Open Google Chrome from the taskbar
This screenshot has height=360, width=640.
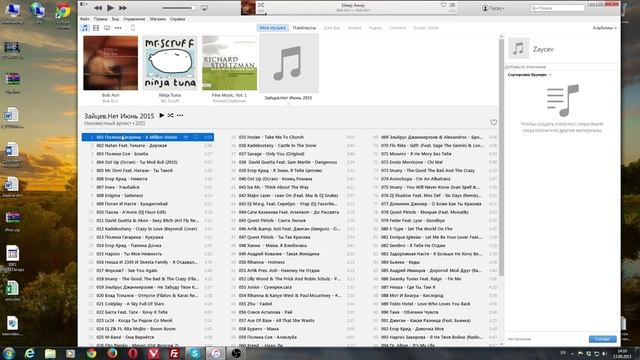(x=91, y=353)
